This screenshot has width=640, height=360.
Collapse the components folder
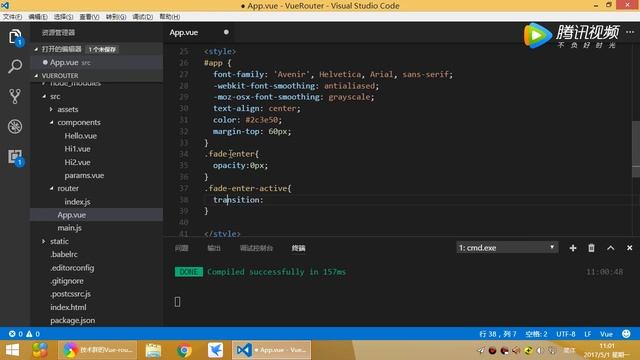[x=51, y=122]
